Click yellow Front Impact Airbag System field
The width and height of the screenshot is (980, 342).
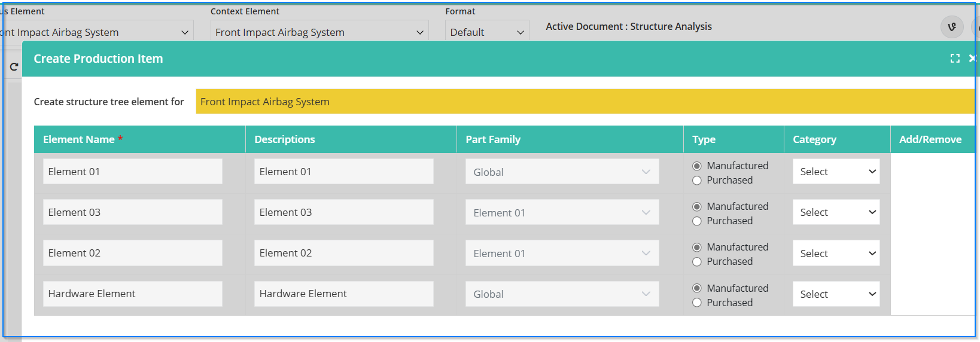click(x=585, y=102)
